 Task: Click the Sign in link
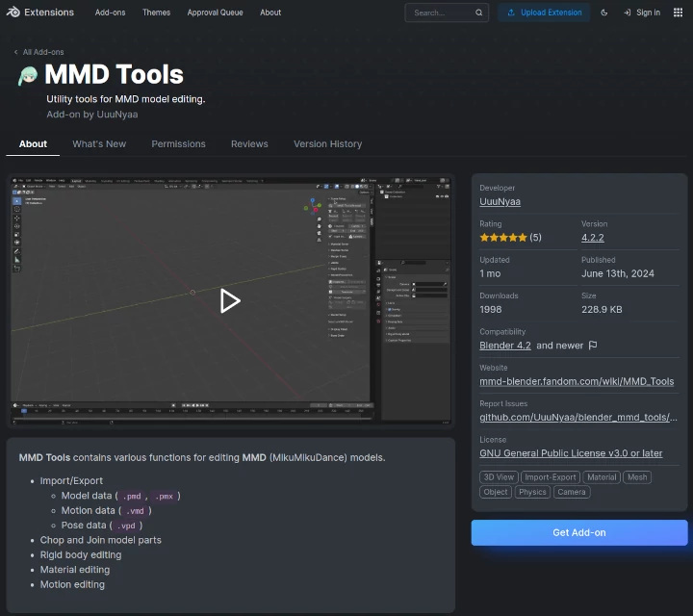(642, 13)
